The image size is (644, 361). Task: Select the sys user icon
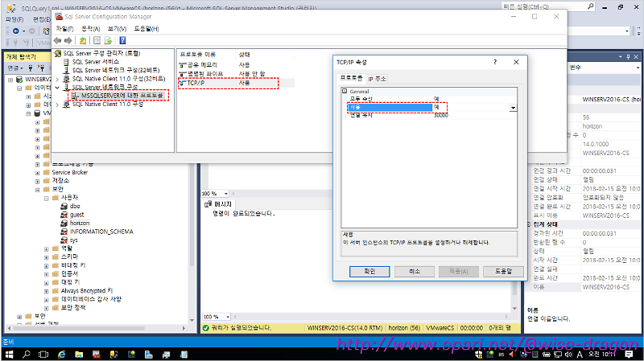pos(64,240)
